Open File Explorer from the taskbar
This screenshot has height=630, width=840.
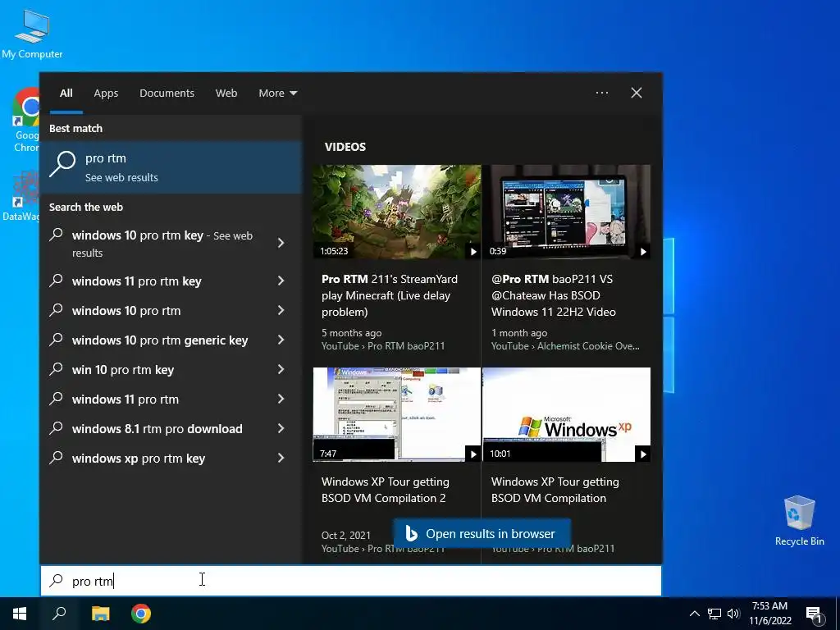[x=100, y=614]
